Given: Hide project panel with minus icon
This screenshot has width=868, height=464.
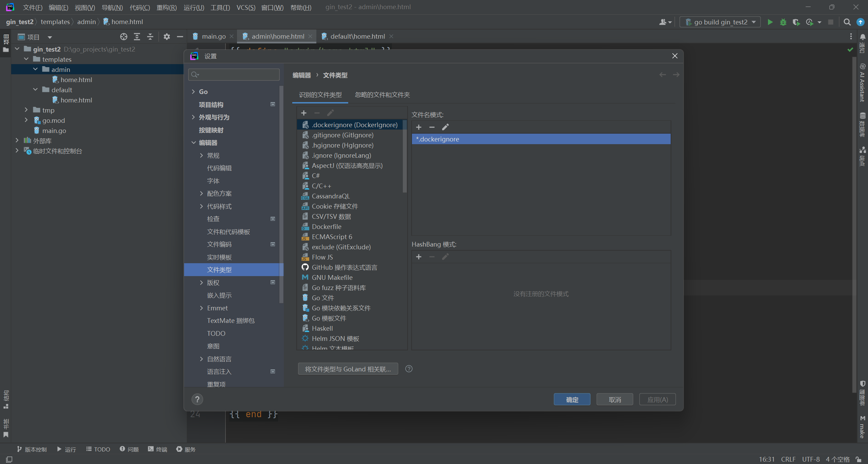Looking at the screenshot, I should pos(180,37).
